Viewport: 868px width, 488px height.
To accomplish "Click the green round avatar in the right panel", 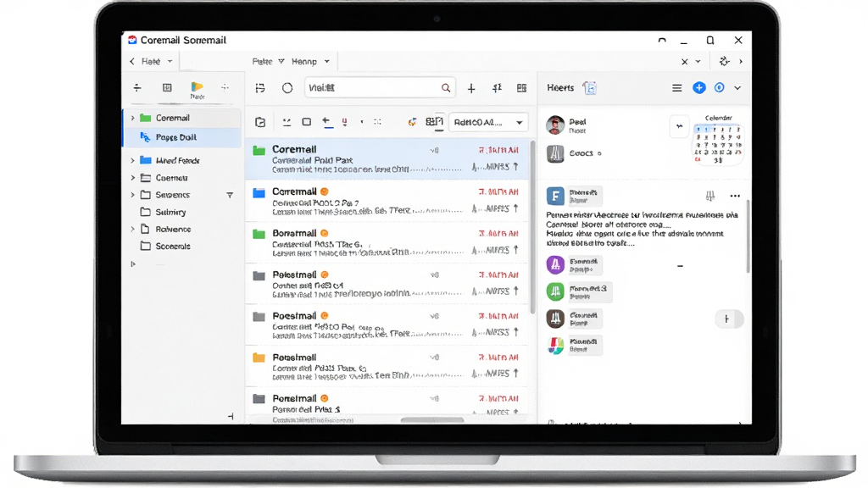I will [x=555, y=291].
